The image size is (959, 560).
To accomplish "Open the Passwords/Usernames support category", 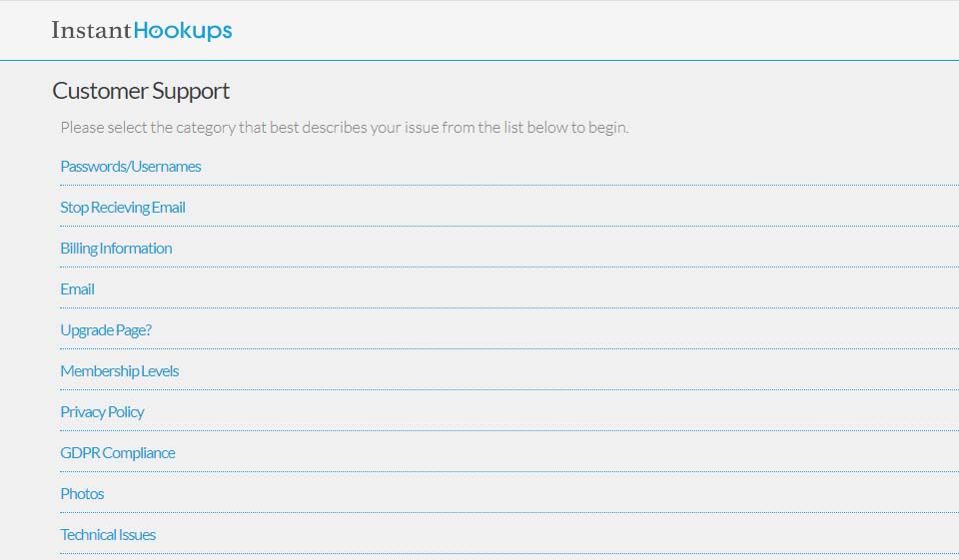I will coord(131,167).
